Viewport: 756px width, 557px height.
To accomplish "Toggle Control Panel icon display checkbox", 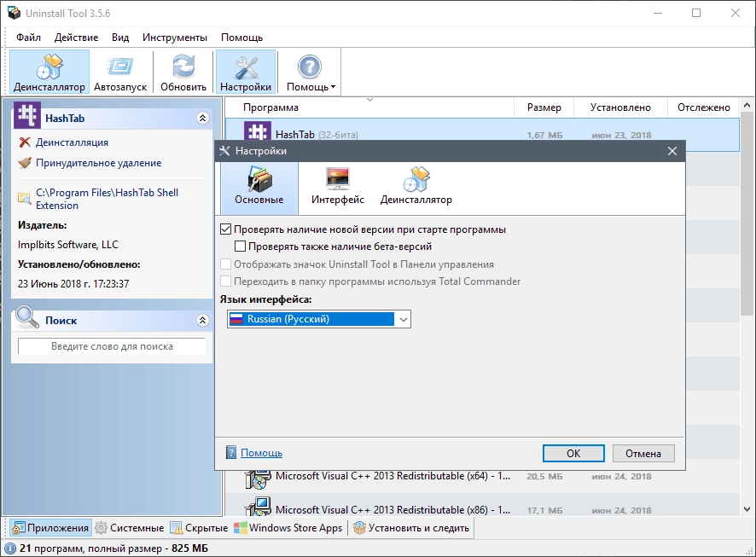I will click(225, 264).
